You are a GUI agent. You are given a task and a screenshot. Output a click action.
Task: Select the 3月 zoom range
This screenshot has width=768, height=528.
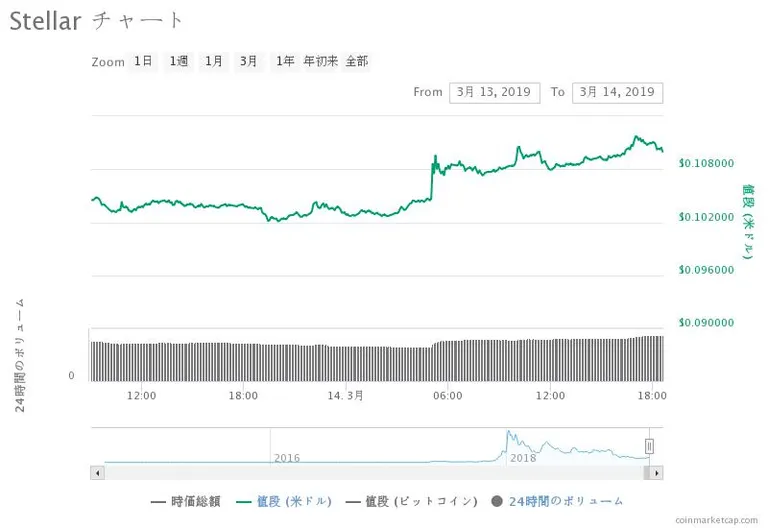tap(248, 61)
